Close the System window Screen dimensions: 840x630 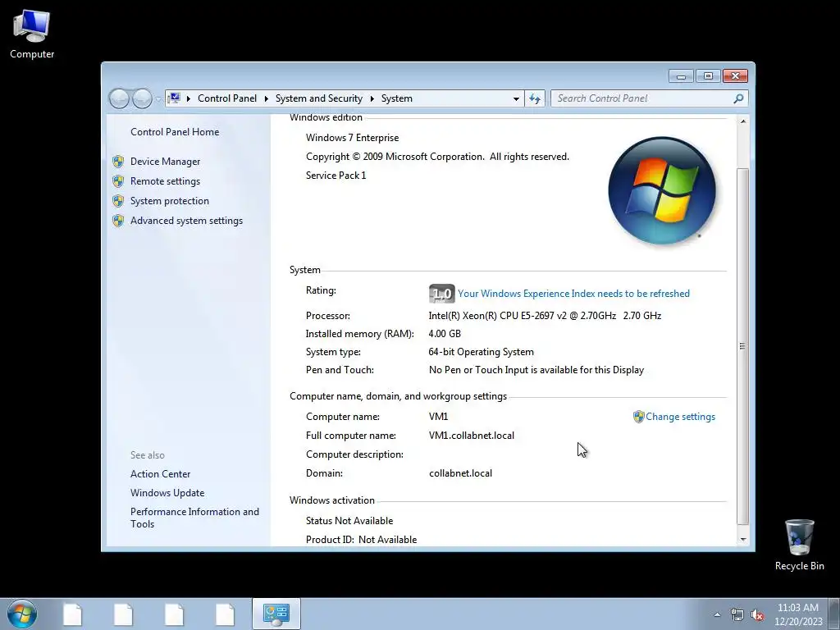coord(736,76)
